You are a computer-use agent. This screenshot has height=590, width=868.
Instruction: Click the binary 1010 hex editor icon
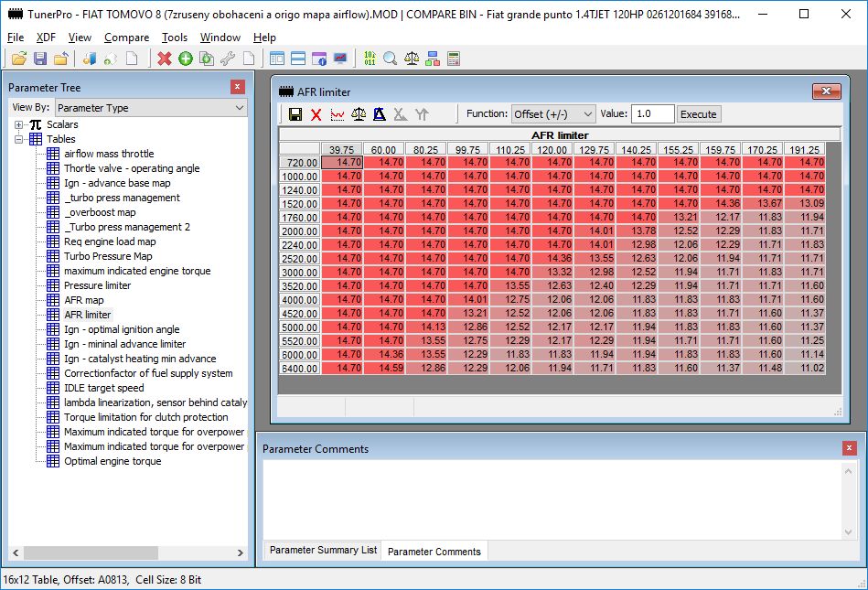point(370,59)
